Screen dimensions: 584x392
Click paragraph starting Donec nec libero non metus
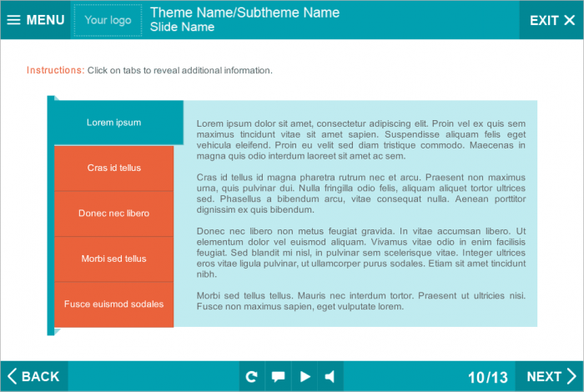pyautogui.click(x=361, y=253)
